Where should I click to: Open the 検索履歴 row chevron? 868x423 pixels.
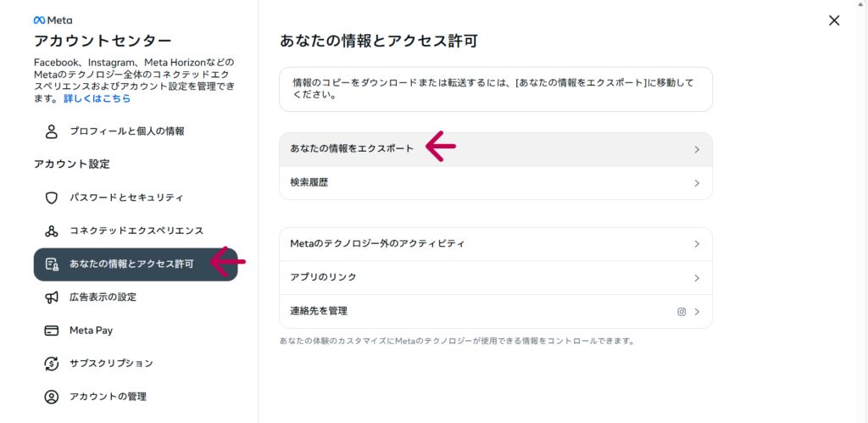pyautogui.click(x=697, y=182)
